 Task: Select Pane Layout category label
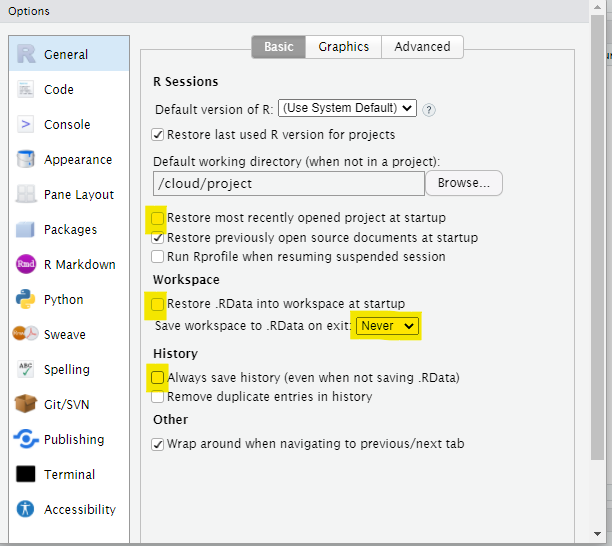[79, 194]
